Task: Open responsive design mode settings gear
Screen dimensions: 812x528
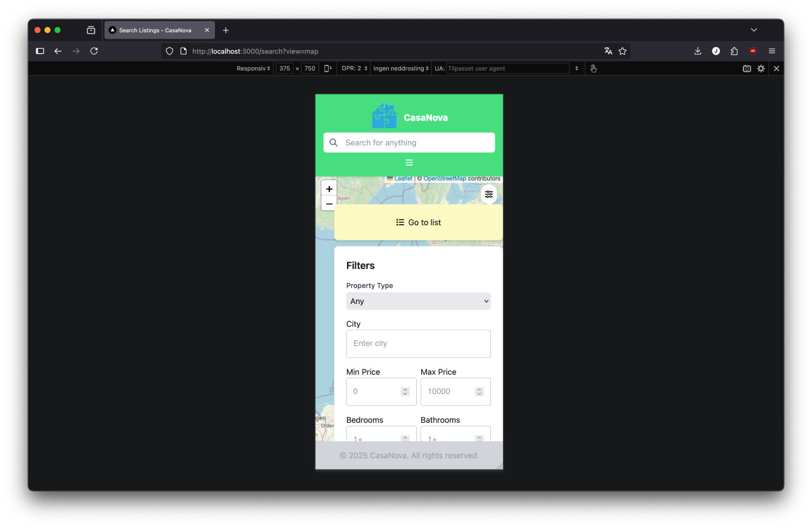Action: (x=761, y=69)
